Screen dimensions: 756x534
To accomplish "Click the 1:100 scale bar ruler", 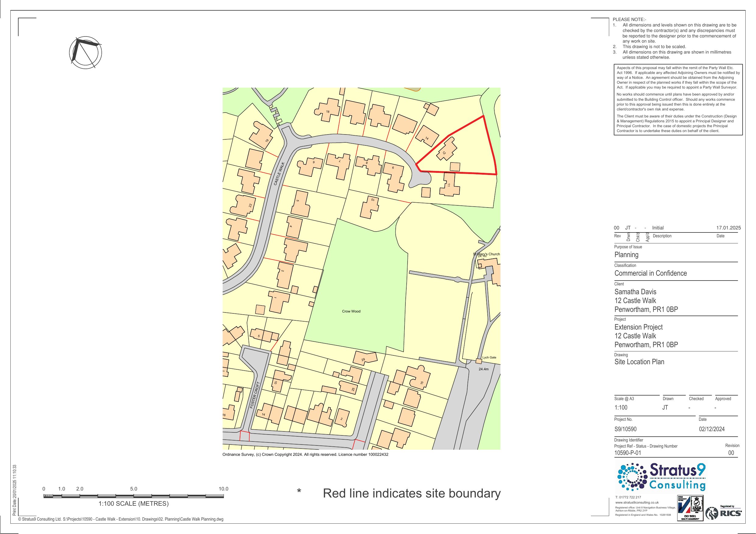I will pyautogui.click(x=133, y=496).
